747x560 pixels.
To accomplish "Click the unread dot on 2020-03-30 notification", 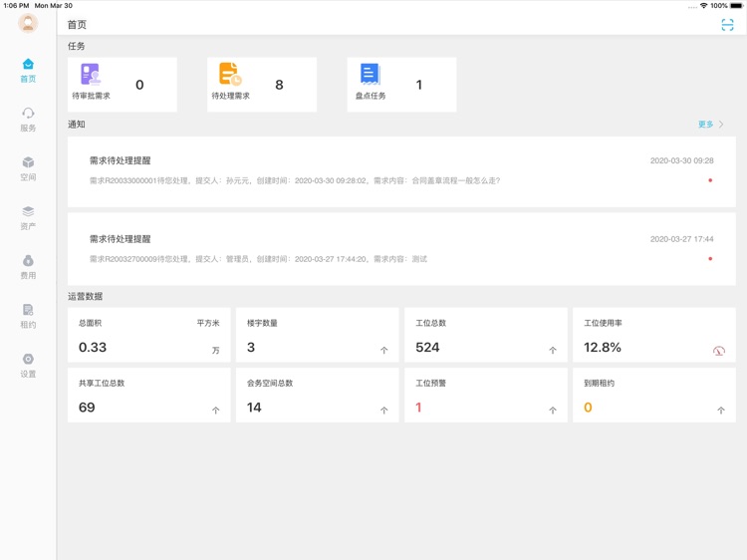I will [x=710, y=180].
